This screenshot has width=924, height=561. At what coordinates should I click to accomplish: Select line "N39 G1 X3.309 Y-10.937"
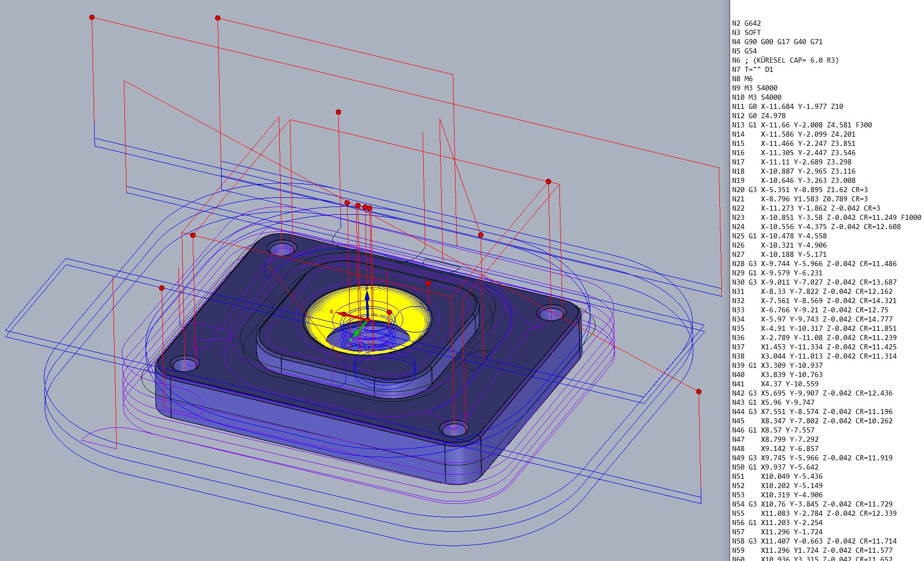(777, 365)
